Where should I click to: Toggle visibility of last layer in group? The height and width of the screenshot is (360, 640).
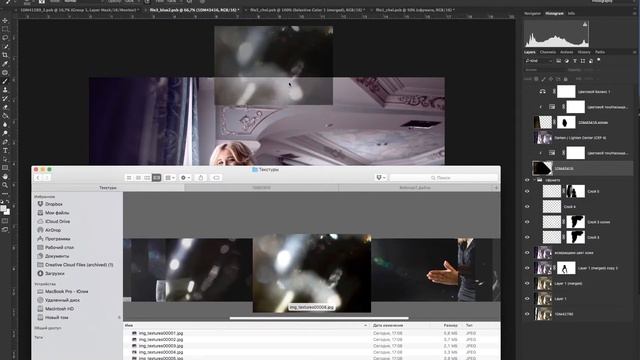coord(527,237)
